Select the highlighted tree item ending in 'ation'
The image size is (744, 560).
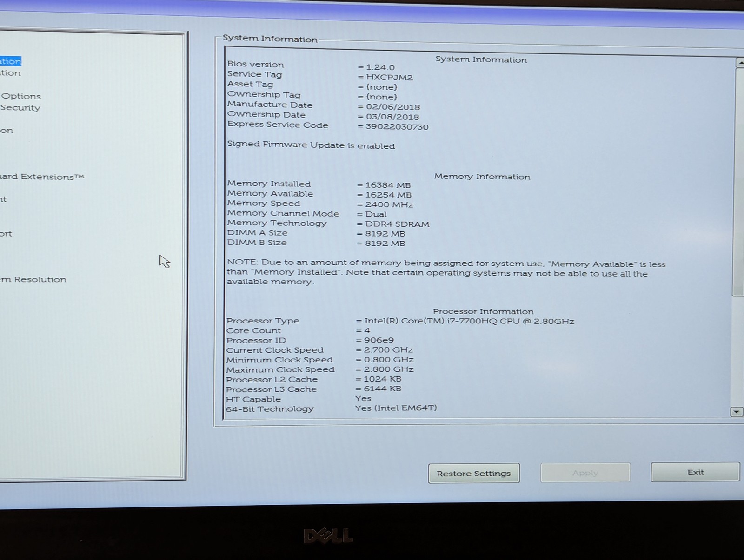[x=10, y=61]
